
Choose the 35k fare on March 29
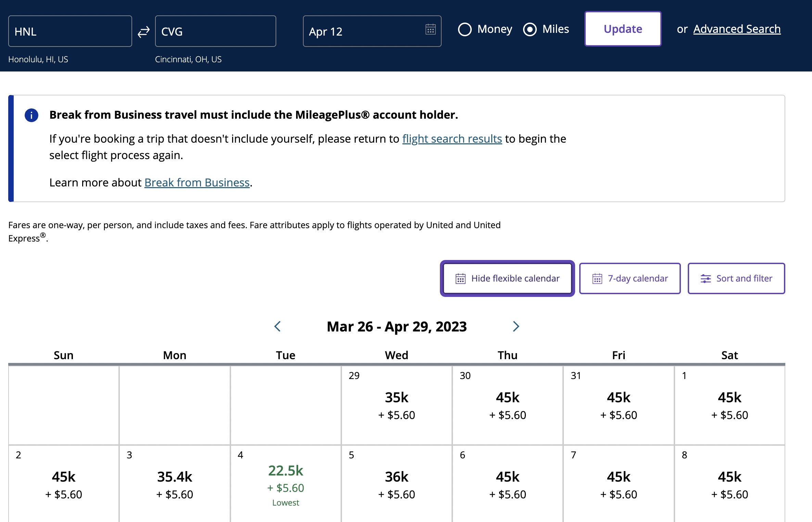click(396, 405)
